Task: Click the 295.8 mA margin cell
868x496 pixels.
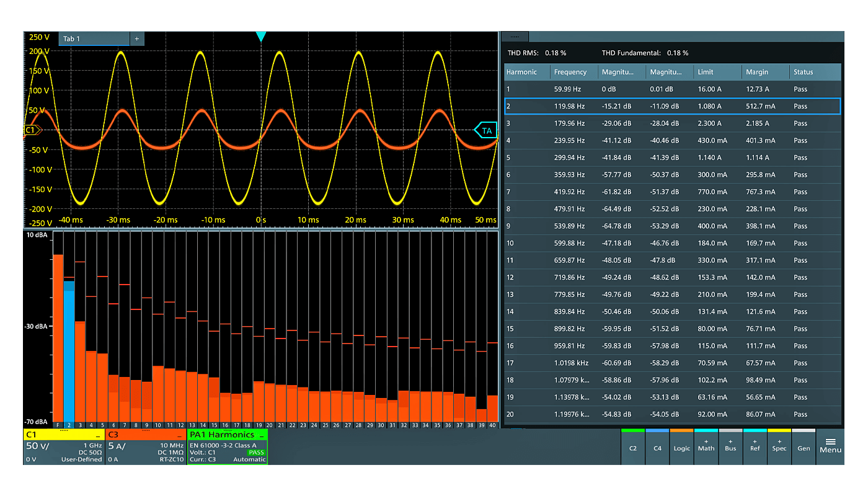Action: (x=761, y=175)
